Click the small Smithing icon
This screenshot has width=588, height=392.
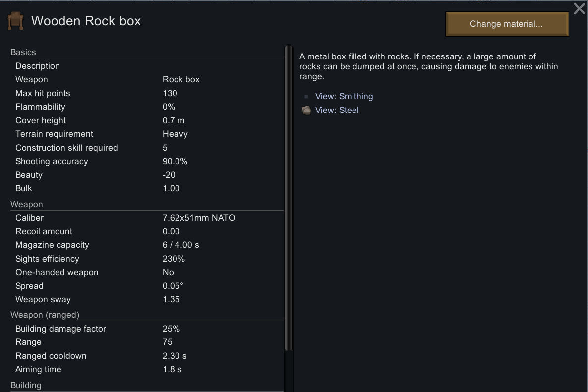(x=306, y=97)
